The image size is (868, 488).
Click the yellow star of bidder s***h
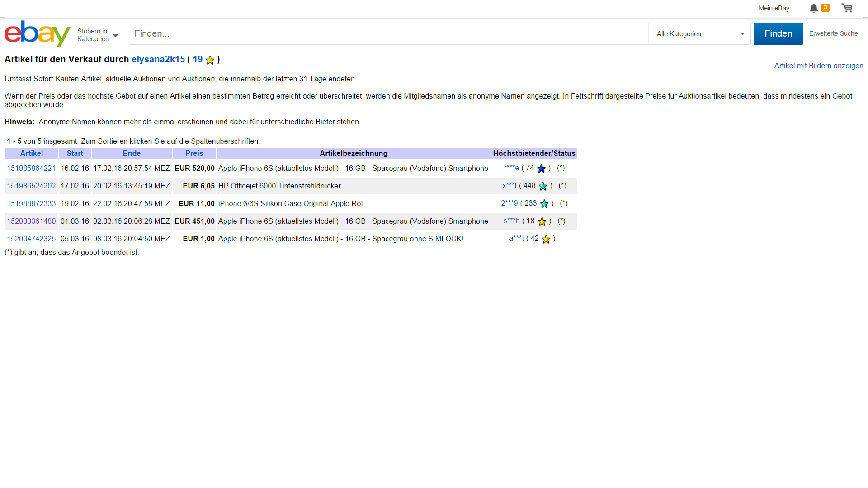(542, 221)
